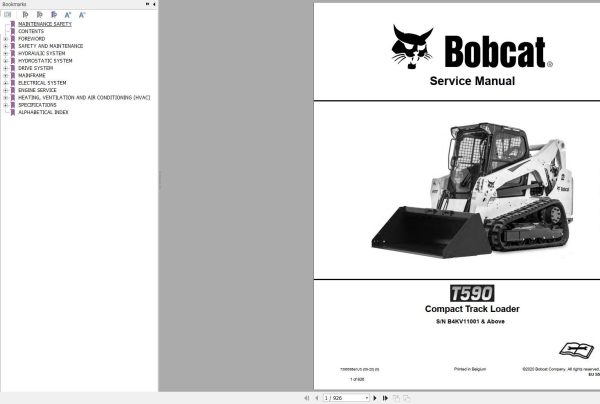Screen dimensions: 600x404
Task: Jump to MAINFRAME bookmark
Action: tap(32, 75)
